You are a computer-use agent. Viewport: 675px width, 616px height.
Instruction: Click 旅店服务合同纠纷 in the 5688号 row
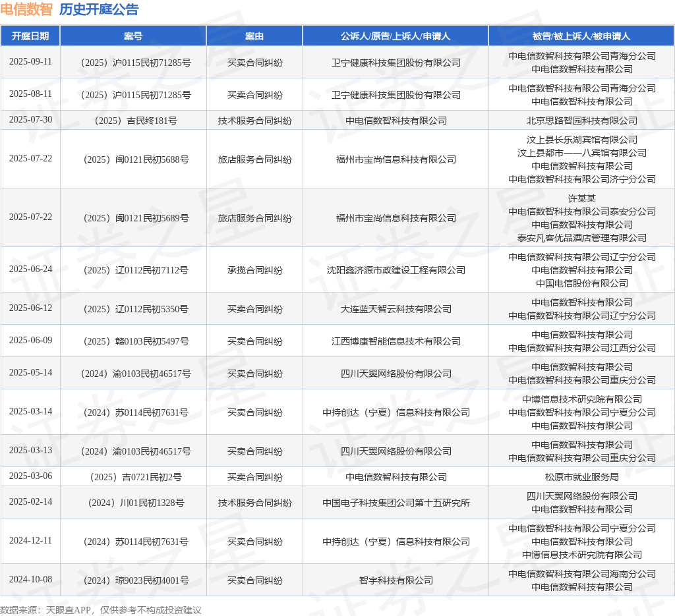[x=254, y=159]
